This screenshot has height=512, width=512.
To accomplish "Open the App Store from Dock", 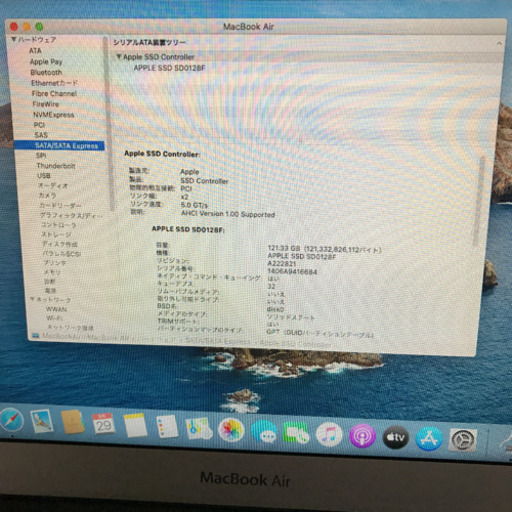I will click(429, 439).
